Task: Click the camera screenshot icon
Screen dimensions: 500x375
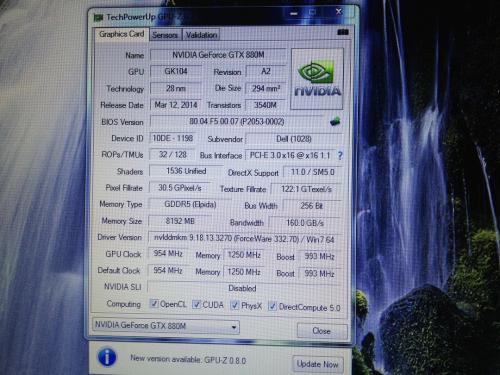Action: 343,32
